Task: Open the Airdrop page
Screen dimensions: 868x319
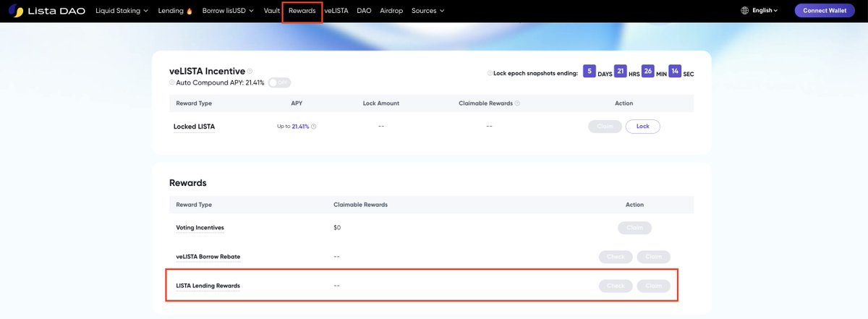Action: tap(391, 11)
